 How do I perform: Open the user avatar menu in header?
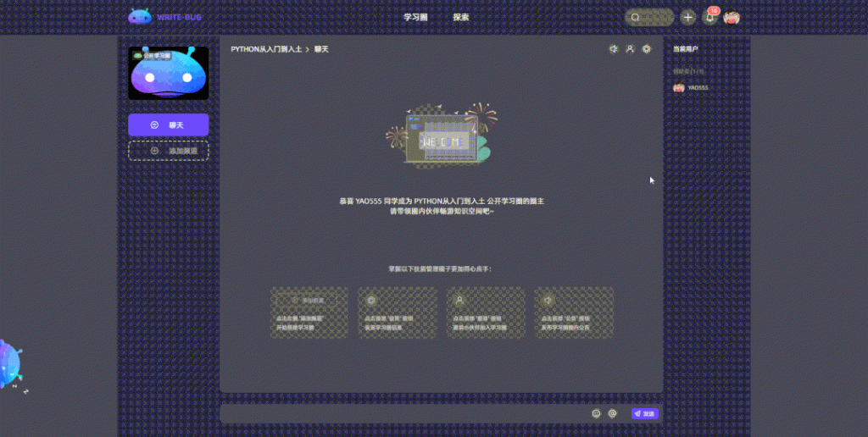click(x=732, y=17)
